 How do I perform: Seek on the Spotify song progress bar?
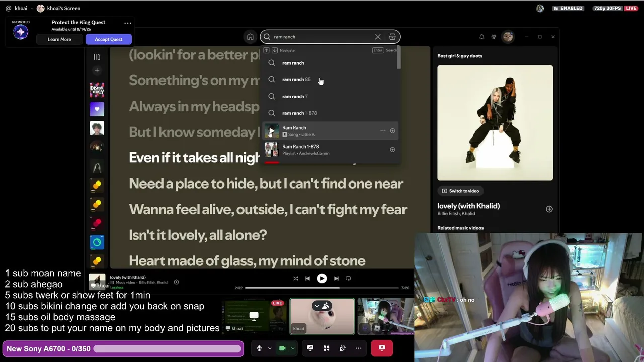[x=322, y=288]
